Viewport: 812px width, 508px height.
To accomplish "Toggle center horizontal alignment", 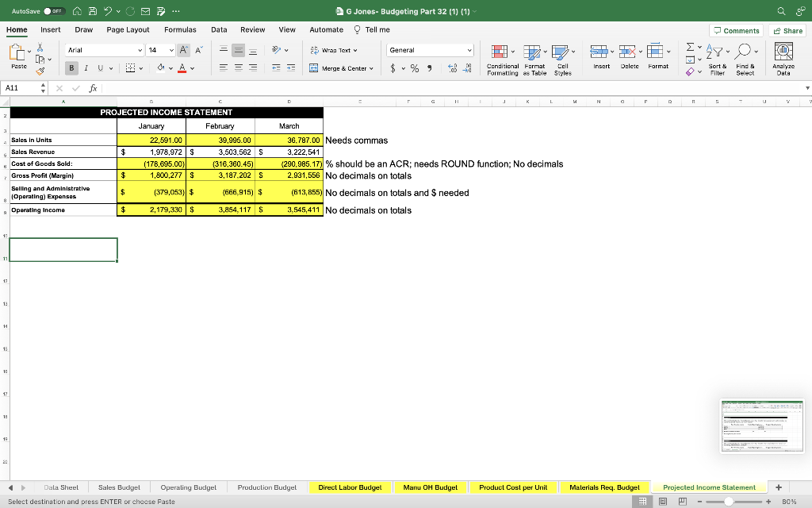I will 238,67.
